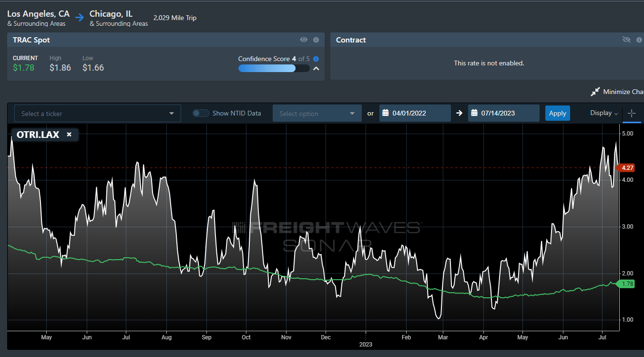Collapse Confidence Score details chevron

coord(316,69)
